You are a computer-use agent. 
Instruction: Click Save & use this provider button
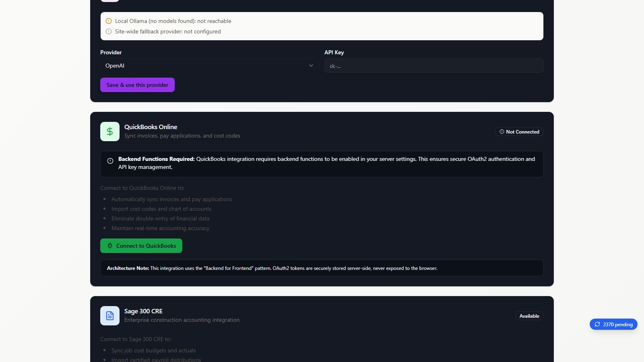137,85
